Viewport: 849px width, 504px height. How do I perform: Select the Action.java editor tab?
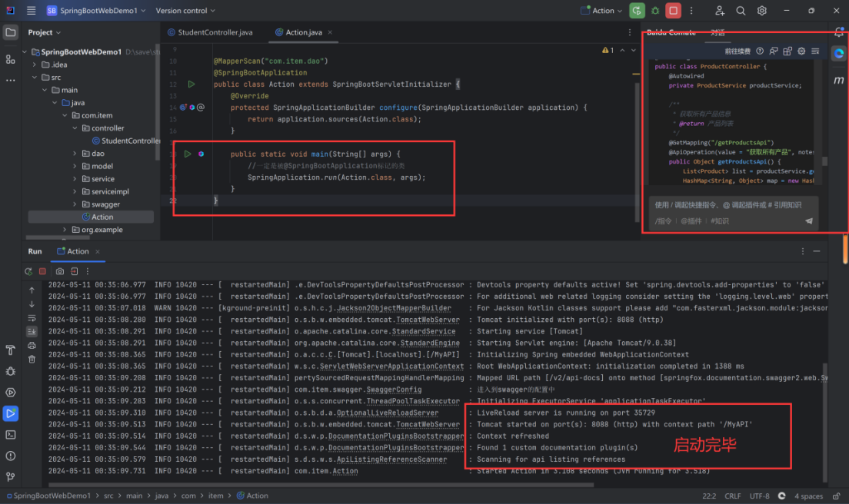pyautogui.click(x=299, y=32)
